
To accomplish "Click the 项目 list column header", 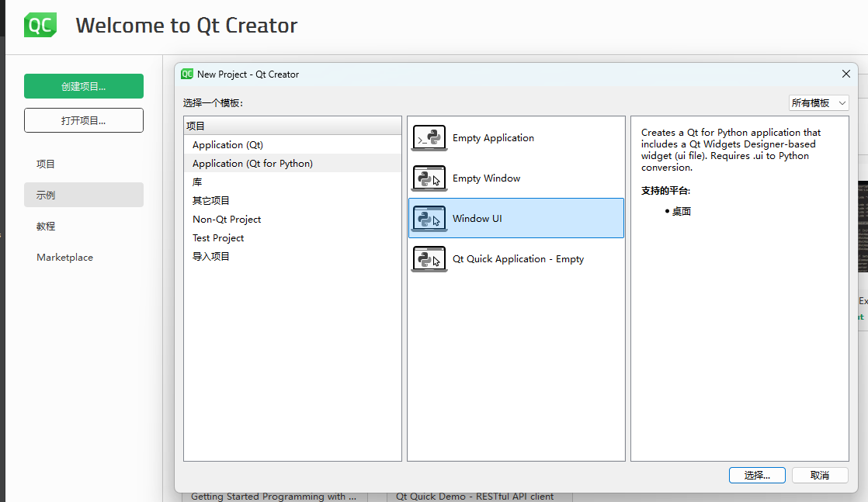I will [292, 126].
